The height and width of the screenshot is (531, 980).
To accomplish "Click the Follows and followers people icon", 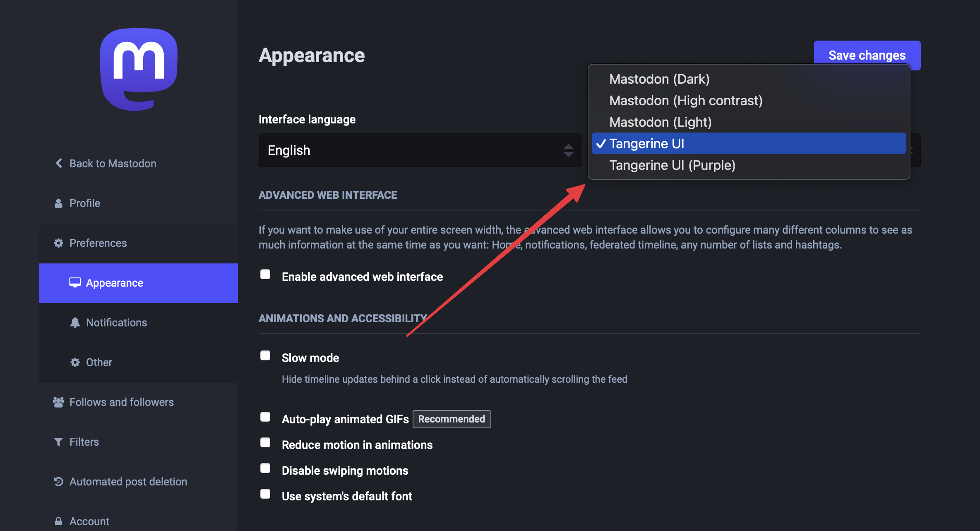I will [58, 402].
